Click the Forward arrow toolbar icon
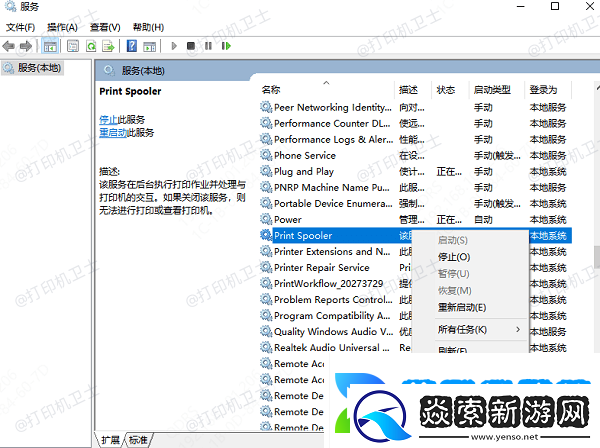Image resolution: width=600 pixels, height=448 pixels. click(26, 46)
